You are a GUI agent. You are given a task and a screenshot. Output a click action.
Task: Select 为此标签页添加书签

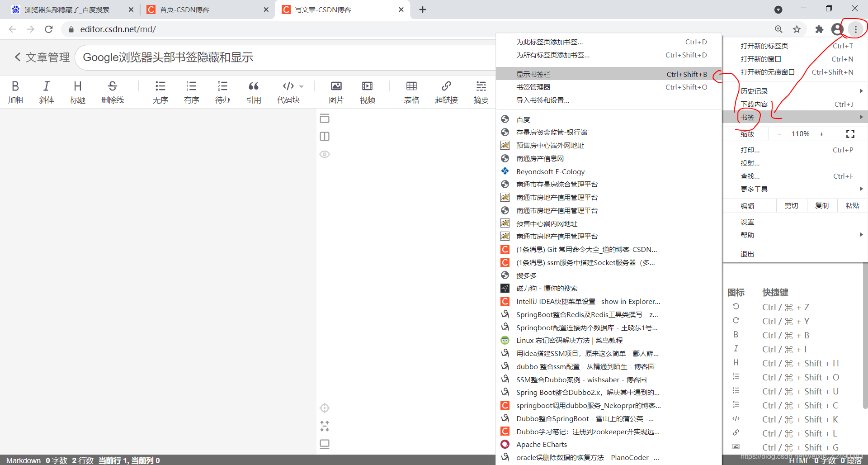[609, 42]
